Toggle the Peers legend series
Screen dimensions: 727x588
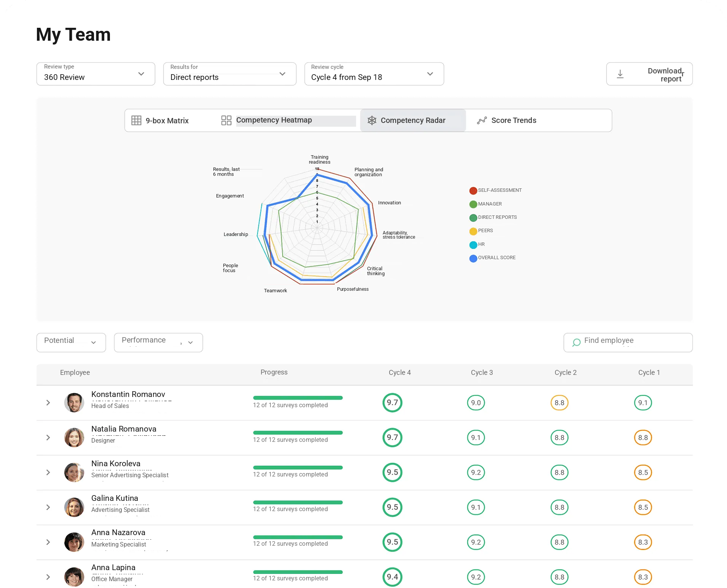pyautogui.click(x=481, y=231)
